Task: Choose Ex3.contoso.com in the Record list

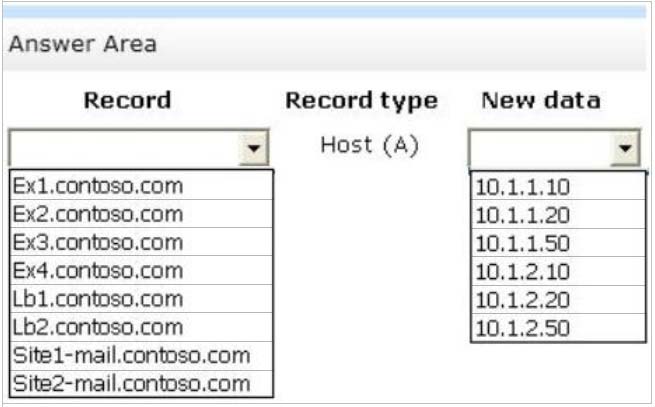Action: coord(141,242)
